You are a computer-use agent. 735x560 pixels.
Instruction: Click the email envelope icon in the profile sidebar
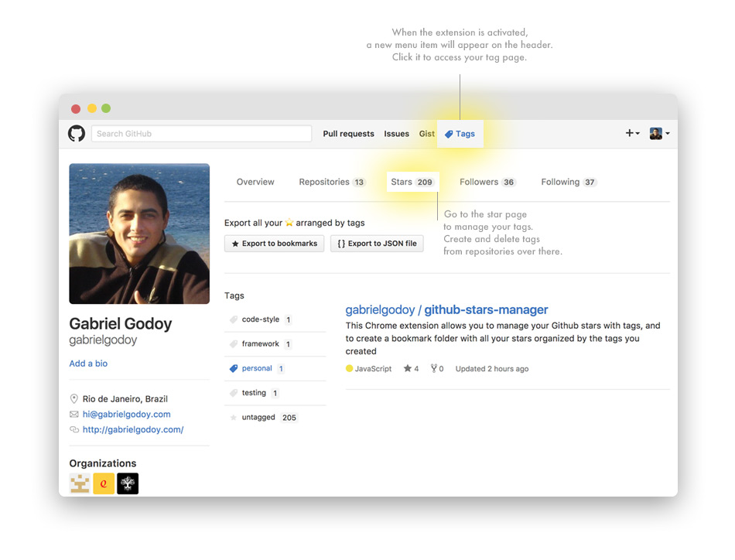74,414
